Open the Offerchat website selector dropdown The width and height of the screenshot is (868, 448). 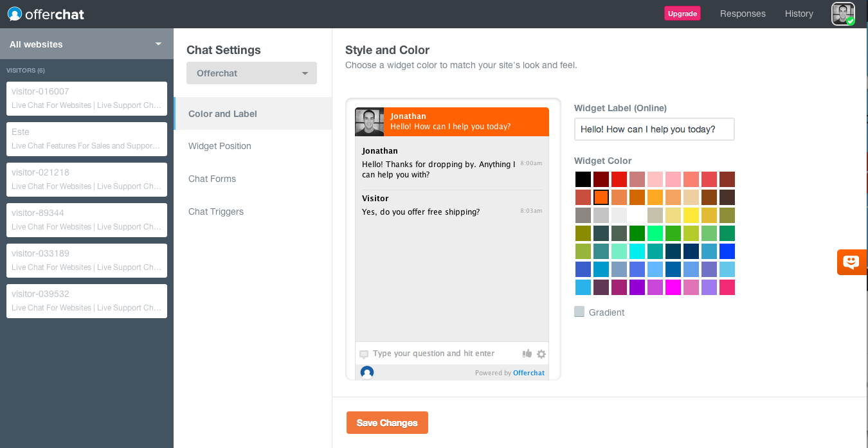251,73
